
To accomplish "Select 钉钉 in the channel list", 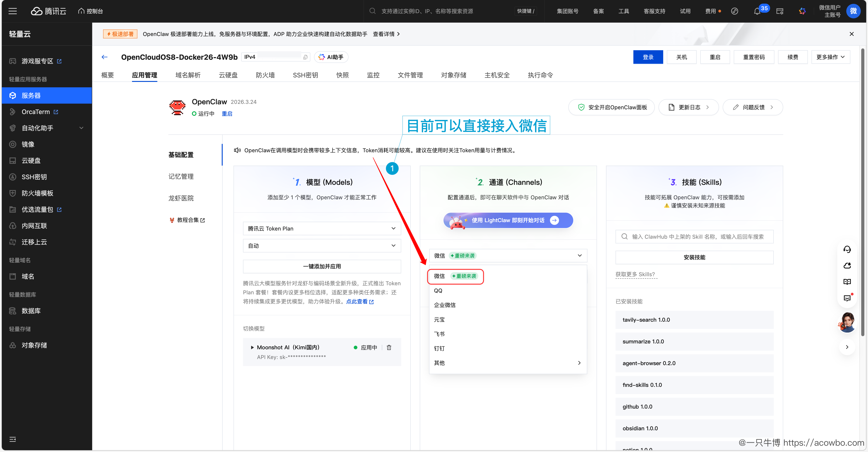I will click(508, 348).
